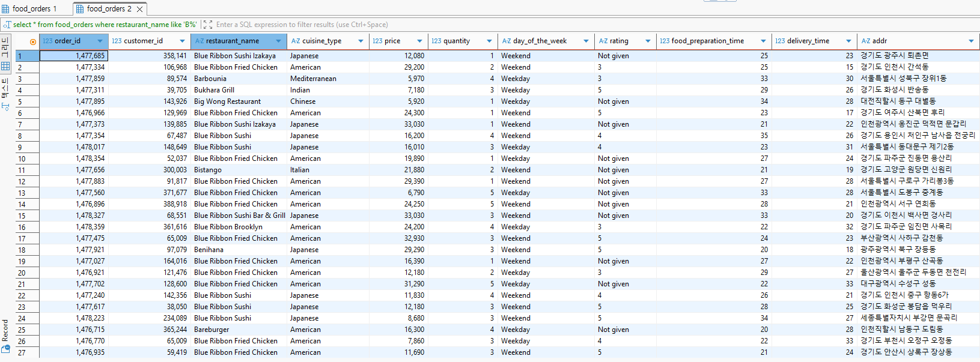Select row number 1 header
Image resolution: width=980 pixels, height=362 pixels.
tap(28, 56)
